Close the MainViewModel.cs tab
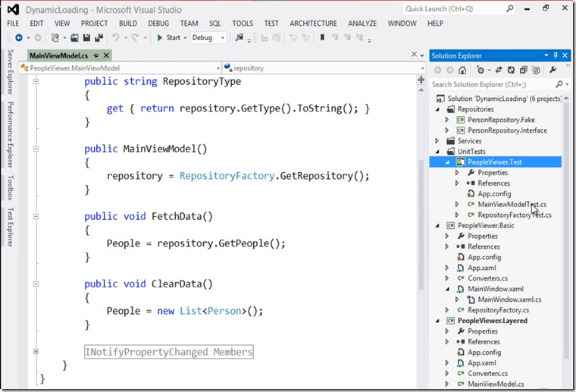 coord(106,55)
